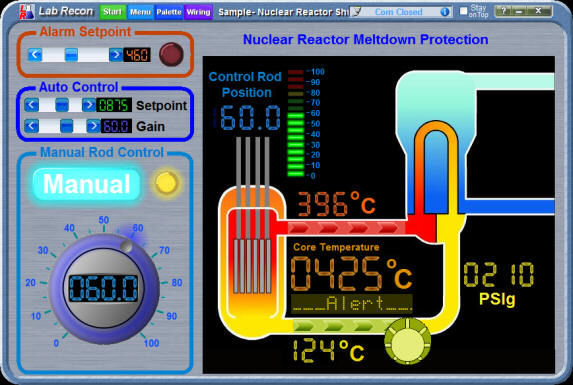Image resolution: width=573 pixels, height=385 pixels.
Task: Click the Wiring button
Action: 198,12
